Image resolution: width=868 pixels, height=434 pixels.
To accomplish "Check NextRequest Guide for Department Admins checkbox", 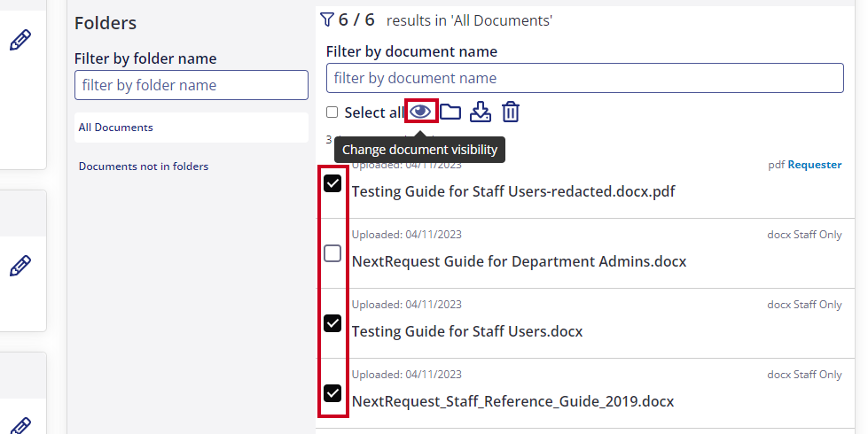I will [x=332, y=253].
